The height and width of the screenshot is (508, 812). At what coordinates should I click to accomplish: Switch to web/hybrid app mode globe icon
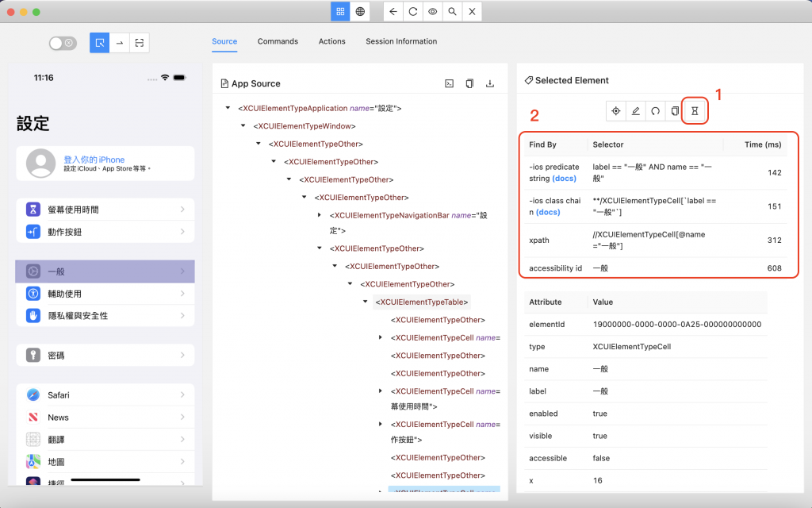[x=360, y=11]
